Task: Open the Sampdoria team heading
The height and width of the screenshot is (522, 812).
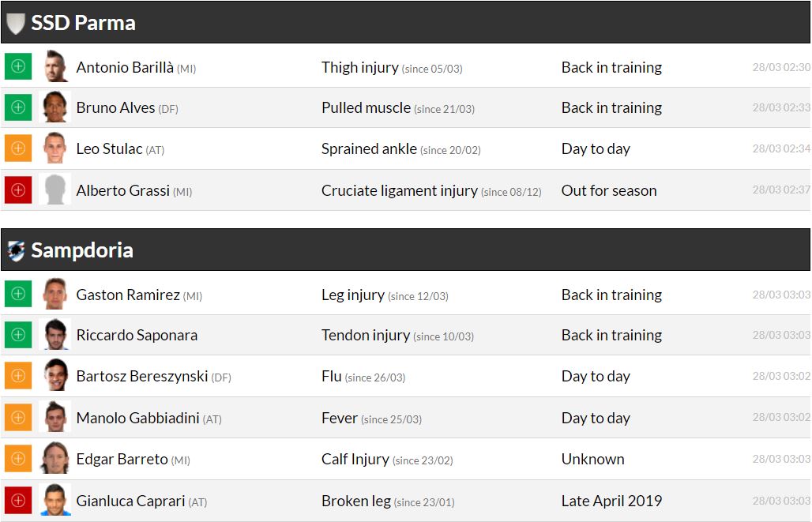Action: pos(82,250)
